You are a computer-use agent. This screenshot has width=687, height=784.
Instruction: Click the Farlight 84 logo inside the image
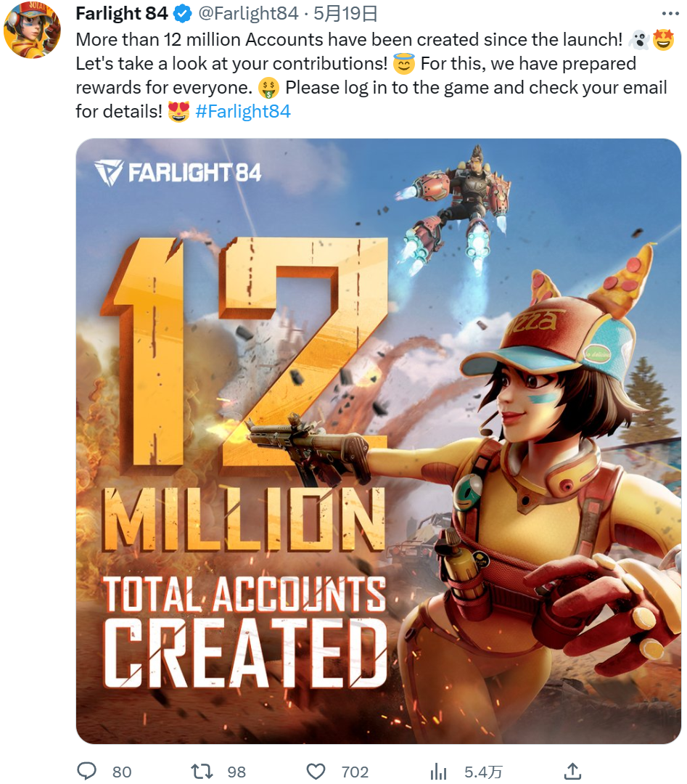pyautogui.click(x=177, y=173)
